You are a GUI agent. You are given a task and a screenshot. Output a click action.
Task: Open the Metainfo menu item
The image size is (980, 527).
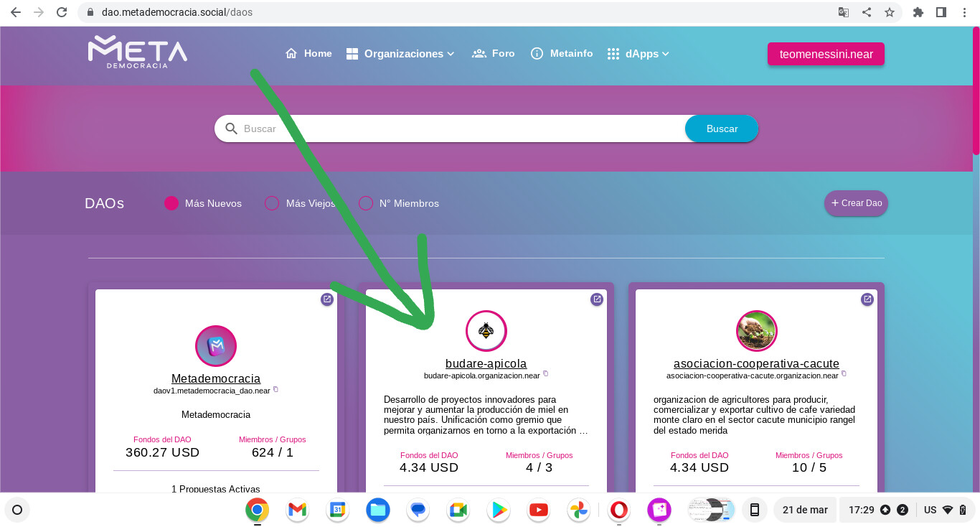562,54
